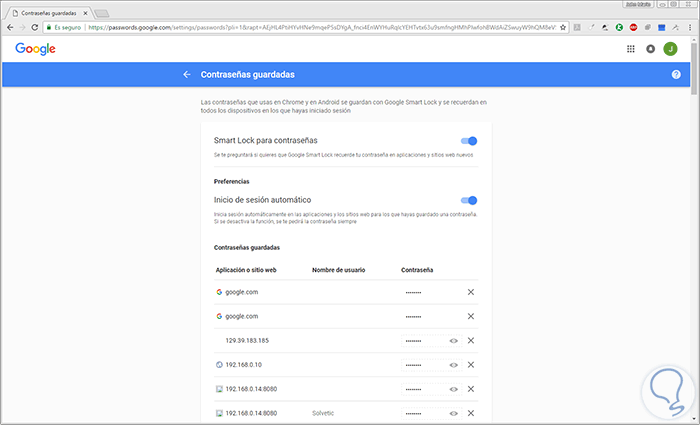Turn off Inicio de sesión automático
700x425 pixels.
(468, 201)
